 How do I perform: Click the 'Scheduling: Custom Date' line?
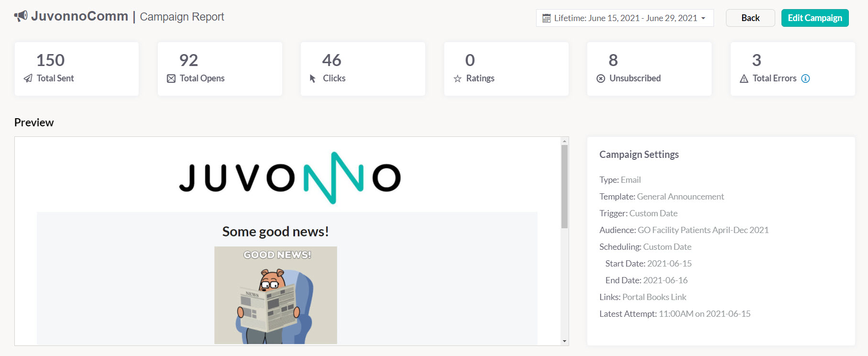[x=645, y=247]
